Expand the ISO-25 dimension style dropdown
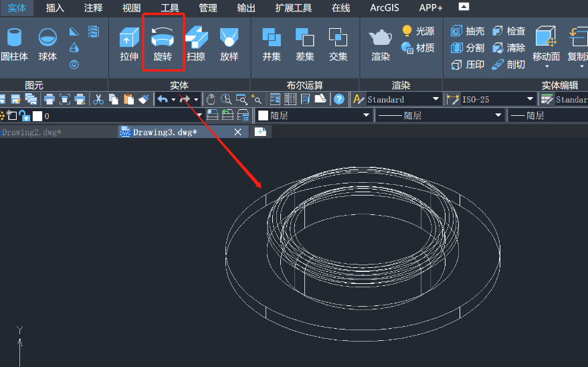The width and height of the screenshot is (588, 367). (530, 99)
